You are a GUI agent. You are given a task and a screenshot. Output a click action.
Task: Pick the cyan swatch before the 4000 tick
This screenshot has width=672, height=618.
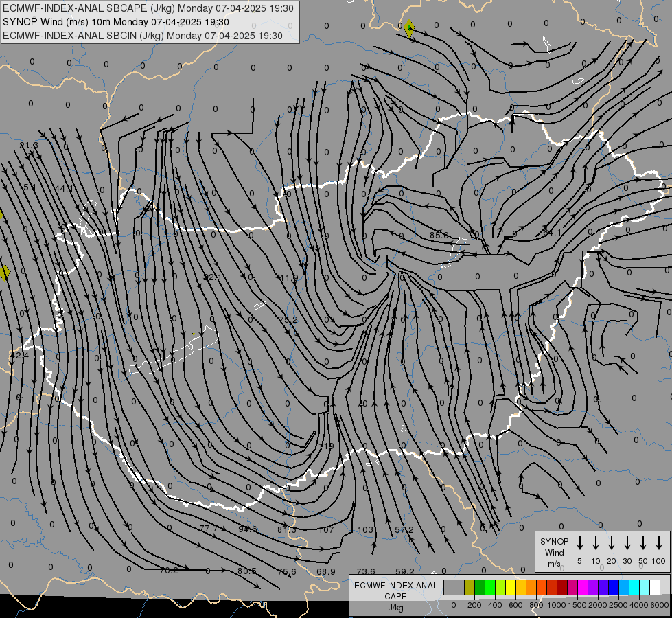click(634, 588)
